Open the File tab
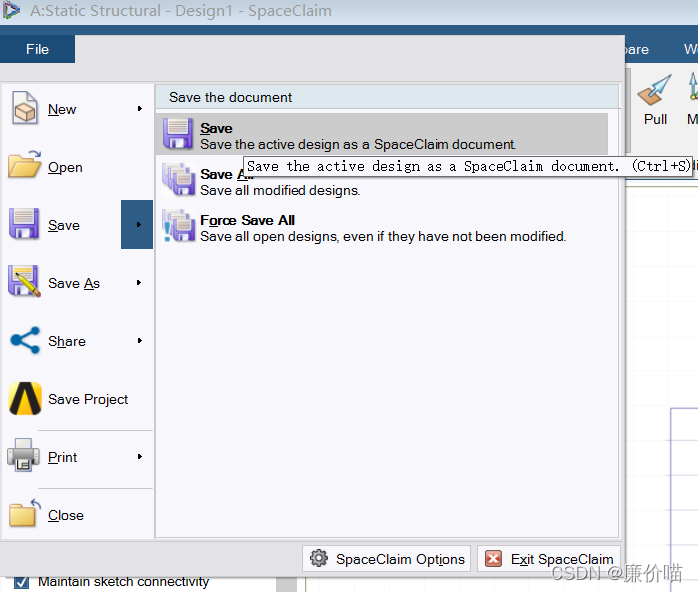The width and height of the screenshot is (698, 592). pyautogui.click(x=37, y=49)
